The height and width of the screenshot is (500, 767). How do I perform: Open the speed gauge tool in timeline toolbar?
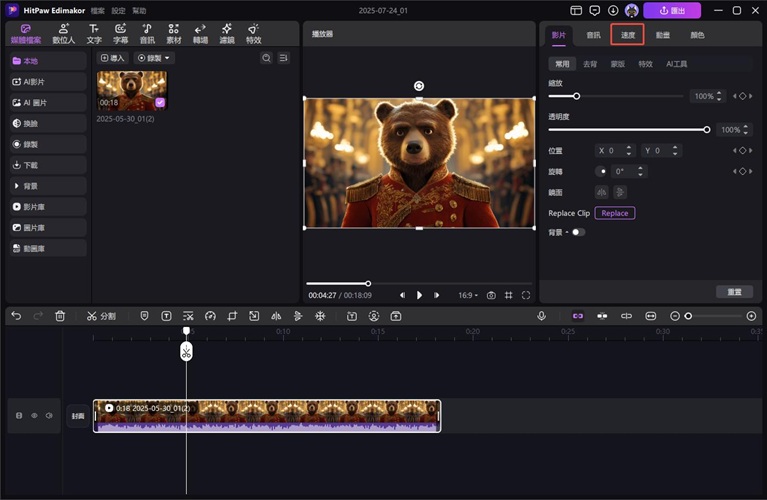click(x=210, y=316)
